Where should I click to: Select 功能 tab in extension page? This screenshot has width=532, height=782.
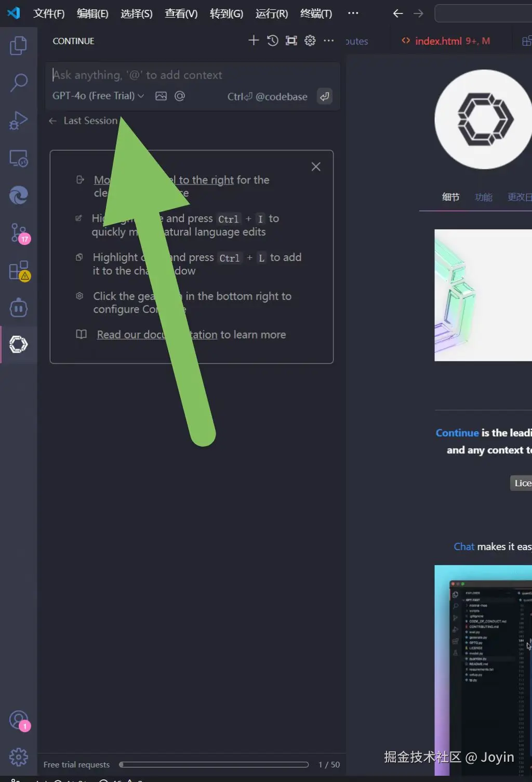point(483,197)
